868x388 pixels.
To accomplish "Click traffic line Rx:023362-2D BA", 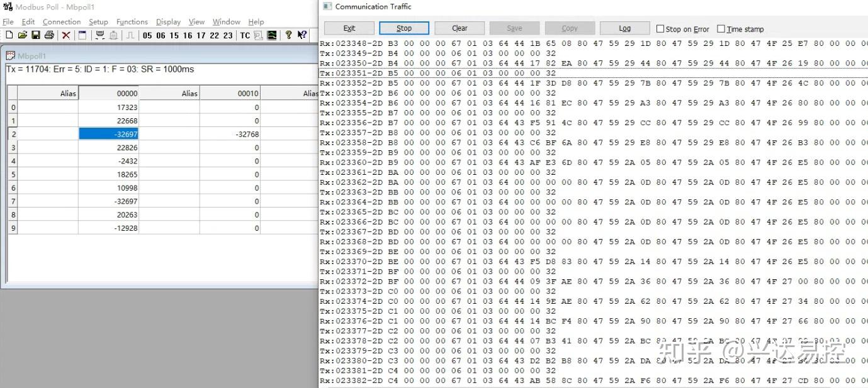I will 594,182.
